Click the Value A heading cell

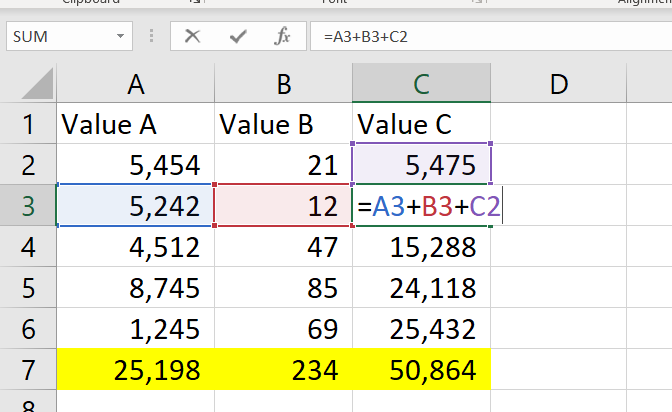point(135,125)
